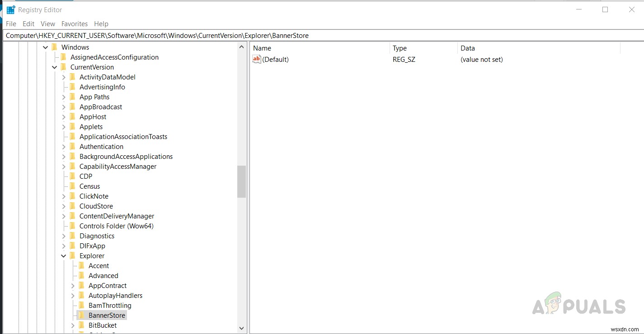Screen dimensions: 644x334
Task: Open the Edit menu
Action: coord(28,24)
